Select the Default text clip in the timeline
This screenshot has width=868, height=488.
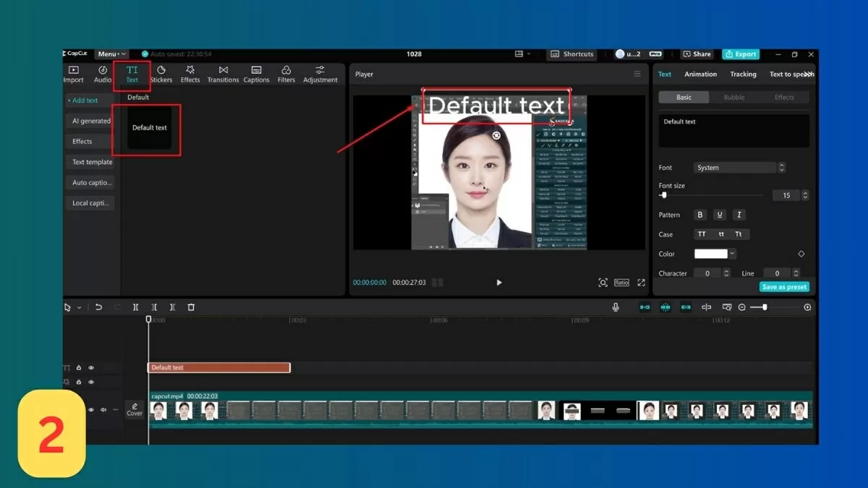tap(217, 367)
